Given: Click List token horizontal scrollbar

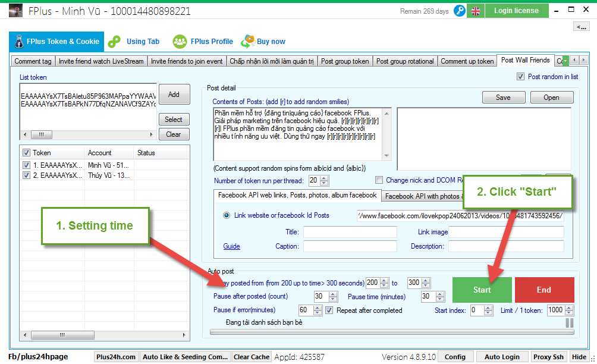Looking at the screenshot, I should click(88, 134).
